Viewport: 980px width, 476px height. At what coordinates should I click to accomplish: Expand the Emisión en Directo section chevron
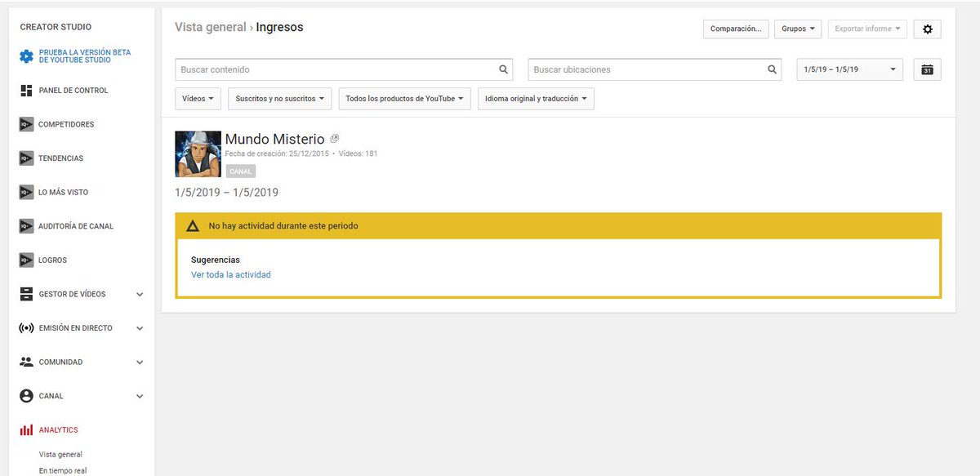140,329
